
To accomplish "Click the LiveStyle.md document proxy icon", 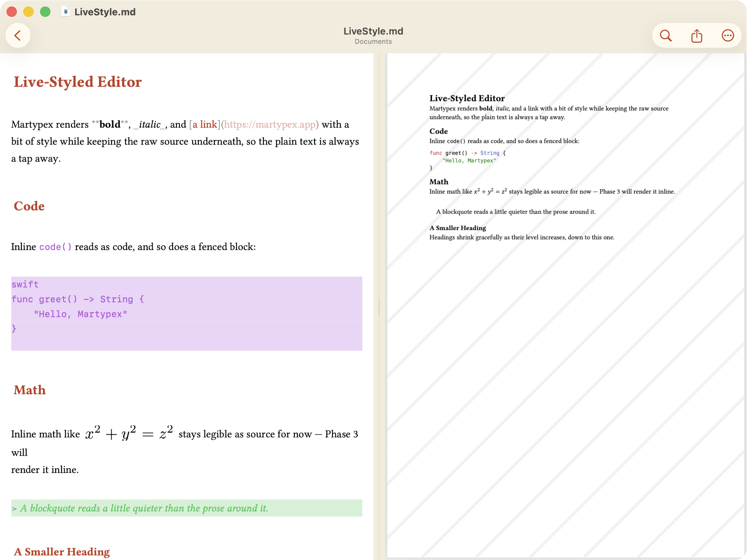I will [66, 12].
